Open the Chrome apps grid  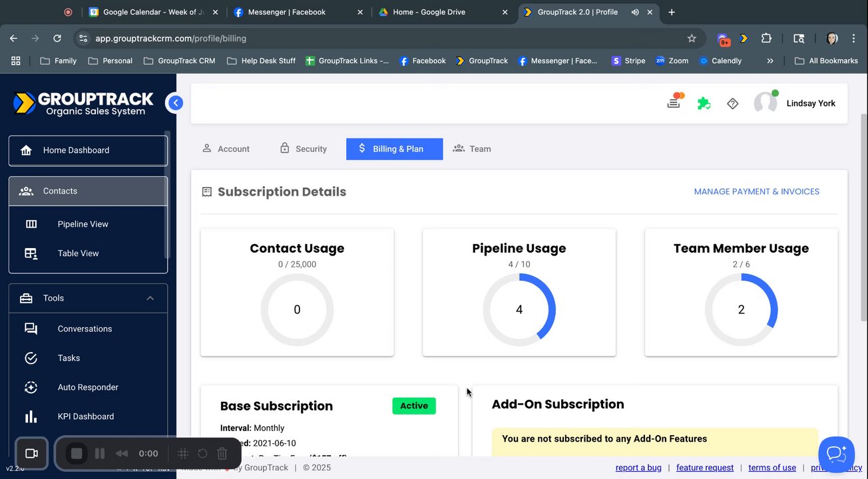[x=16, y=61]
